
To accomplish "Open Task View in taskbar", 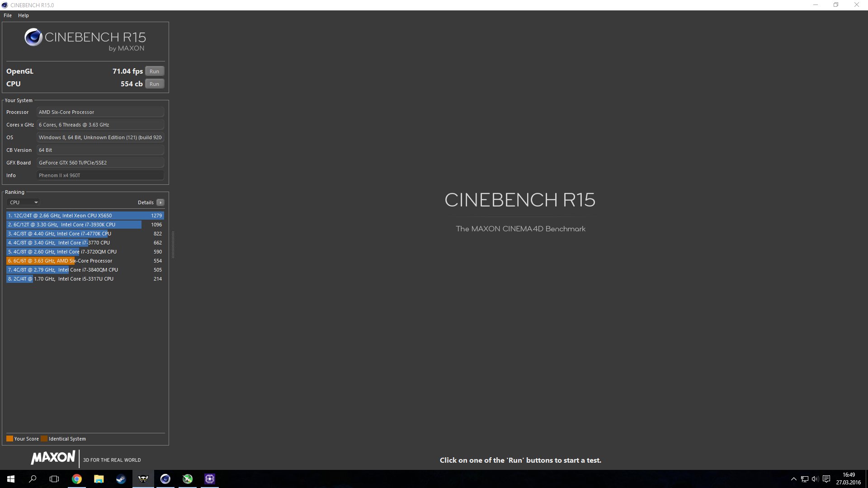I will (x=54, y=479).
